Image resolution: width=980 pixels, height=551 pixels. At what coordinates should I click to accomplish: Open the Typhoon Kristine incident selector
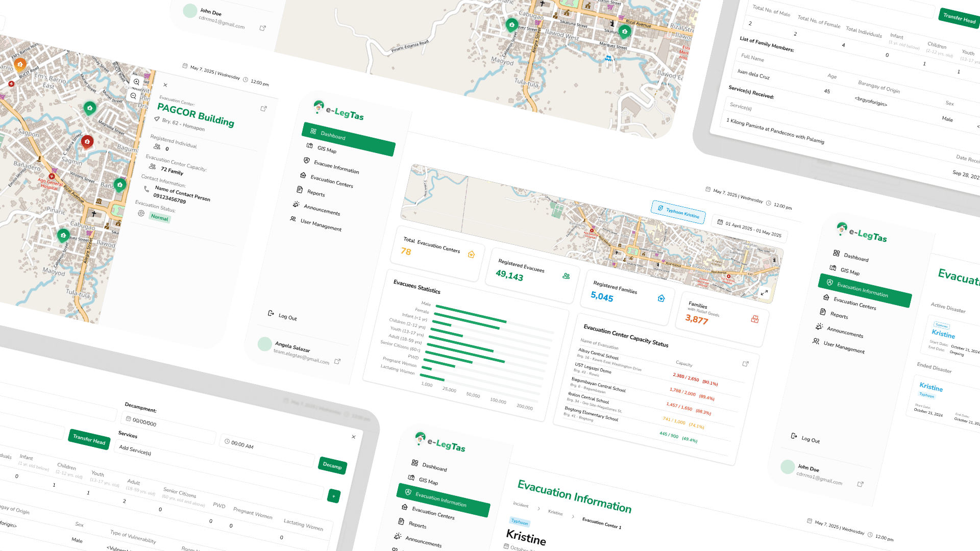pos(678,212)
